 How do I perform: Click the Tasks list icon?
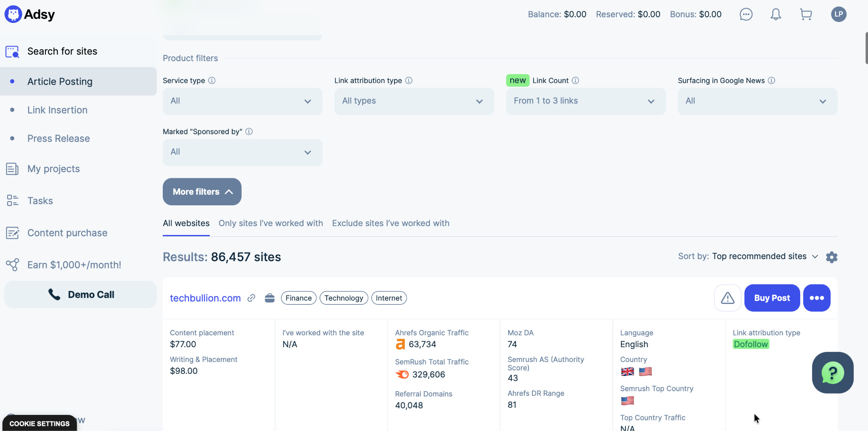click(12, 201)
